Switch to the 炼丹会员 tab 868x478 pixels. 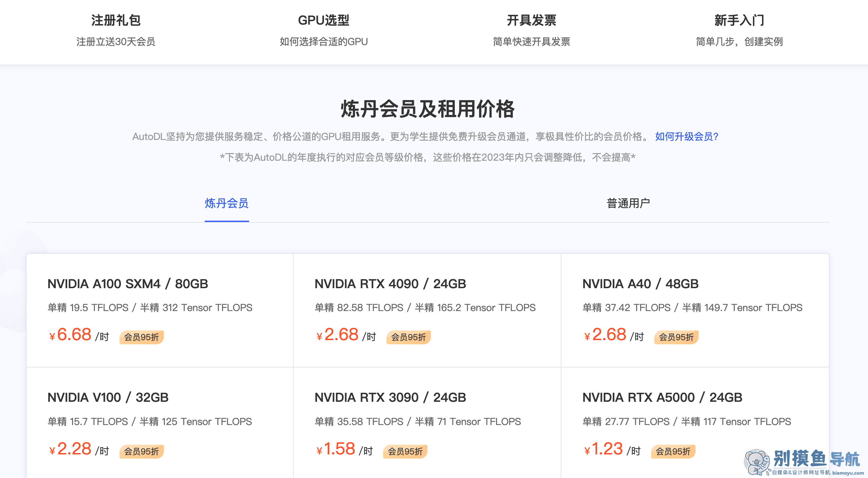227,203
